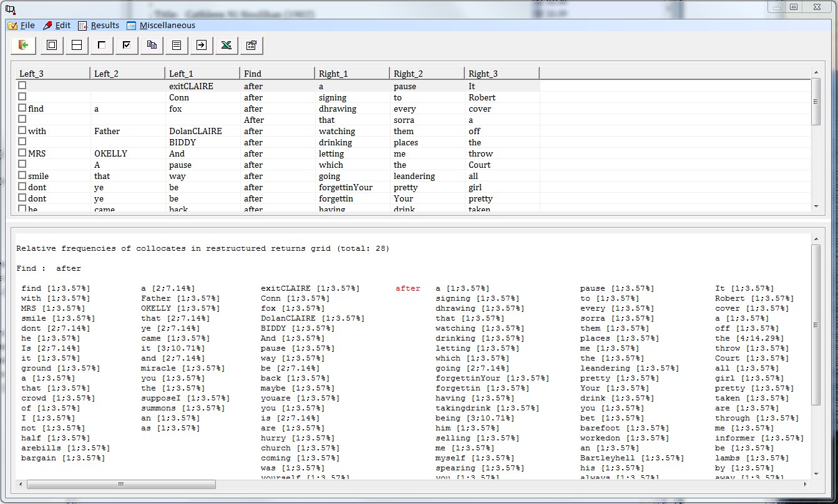Open the properties icon in toolbar
The width and height of the screenshot is (838, 504).
click(x=251, y=45)
